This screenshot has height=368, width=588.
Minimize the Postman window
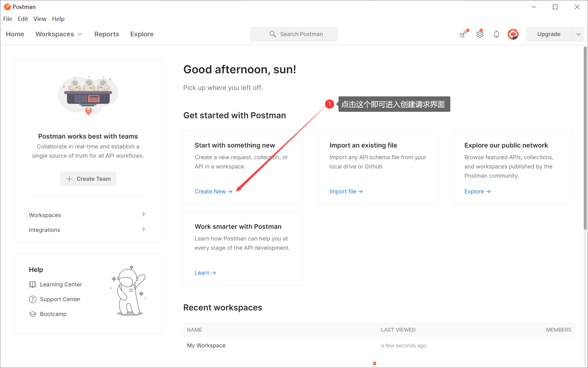534,7
